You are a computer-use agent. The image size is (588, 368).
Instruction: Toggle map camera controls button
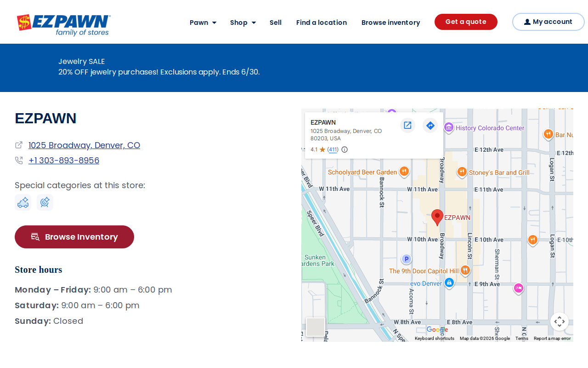coord(560,322)
